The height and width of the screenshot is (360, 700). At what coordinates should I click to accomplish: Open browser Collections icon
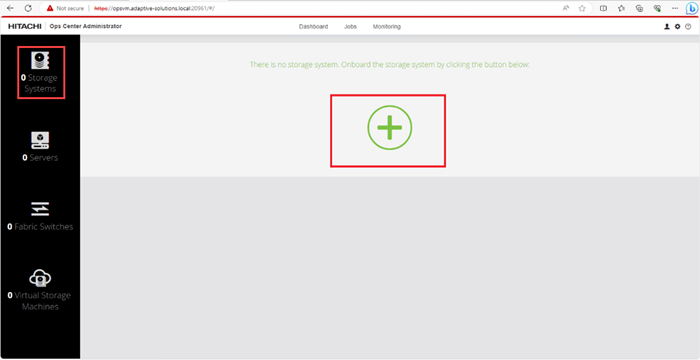tap(639, 8)
